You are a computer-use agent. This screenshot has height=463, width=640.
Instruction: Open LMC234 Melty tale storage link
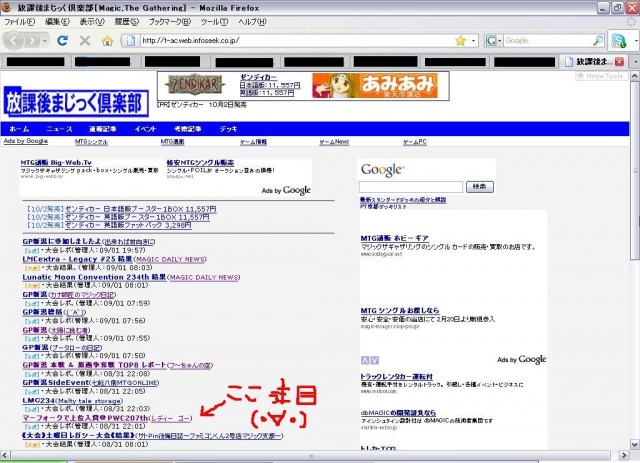coord(72,401)
